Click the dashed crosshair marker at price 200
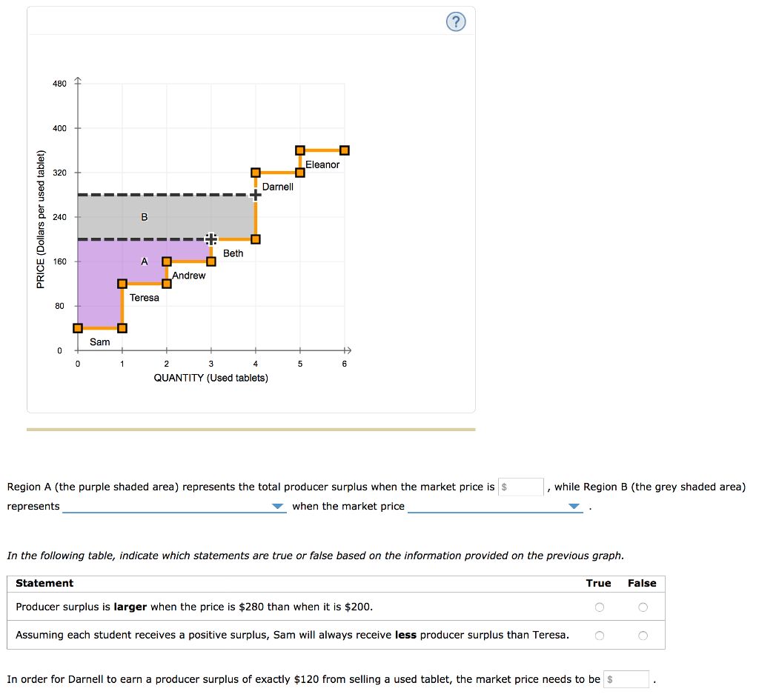Screen dimensions: 759x700 (211, 239)
